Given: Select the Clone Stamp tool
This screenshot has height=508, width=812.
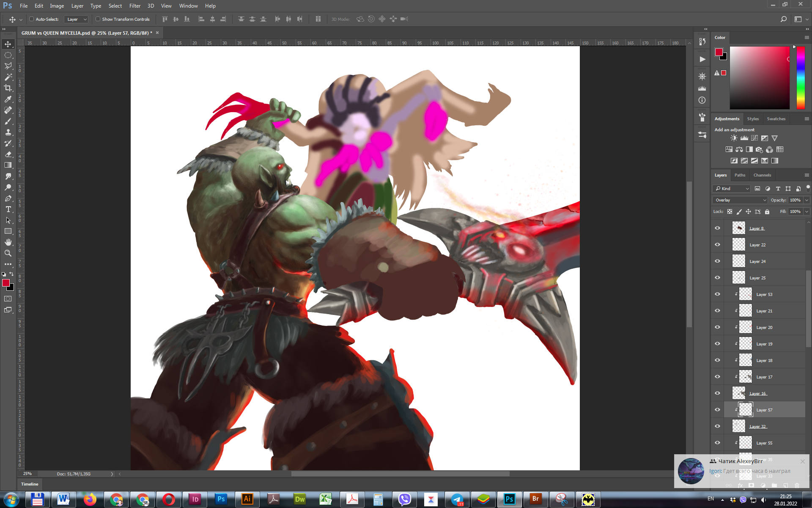Looking at the screenshot, I should [x=8, y=132].
